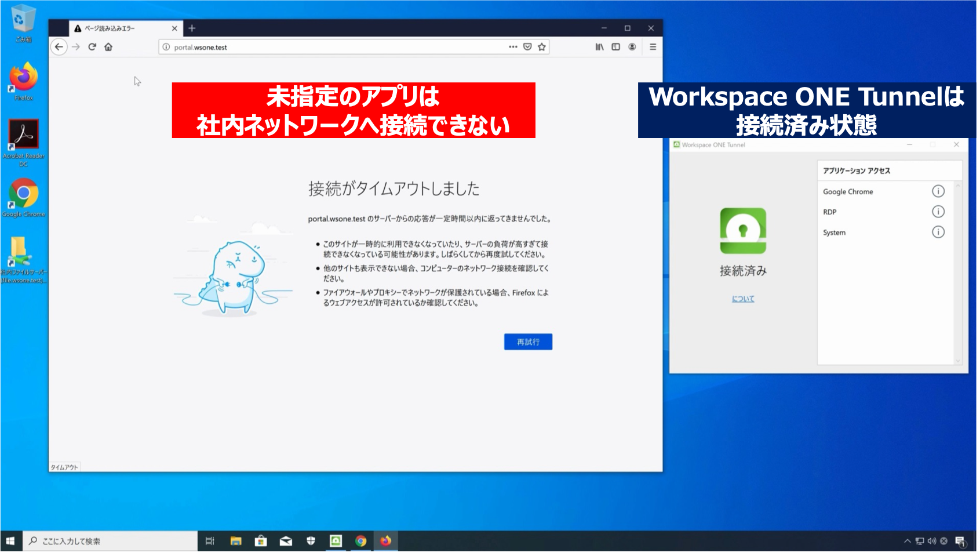
Task: Show info for System in Tunnel
Action: [x=938, y=232]
